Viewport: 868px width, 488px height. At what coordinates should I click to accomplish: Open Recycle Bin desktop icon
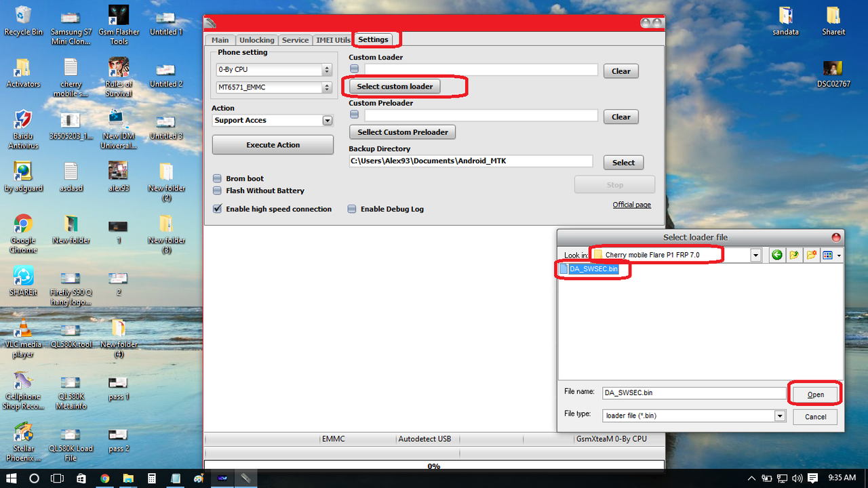pos(23,22)
